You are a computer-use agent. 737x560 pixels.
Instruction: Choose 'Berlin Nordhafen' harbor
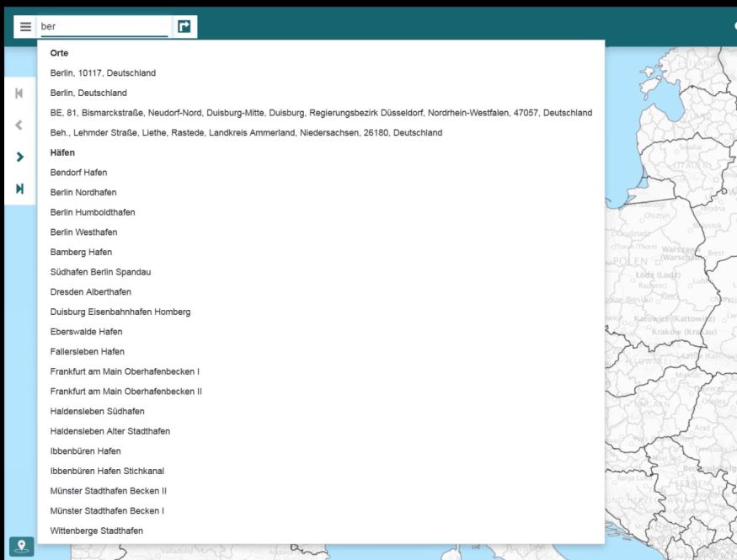(83, 193)
